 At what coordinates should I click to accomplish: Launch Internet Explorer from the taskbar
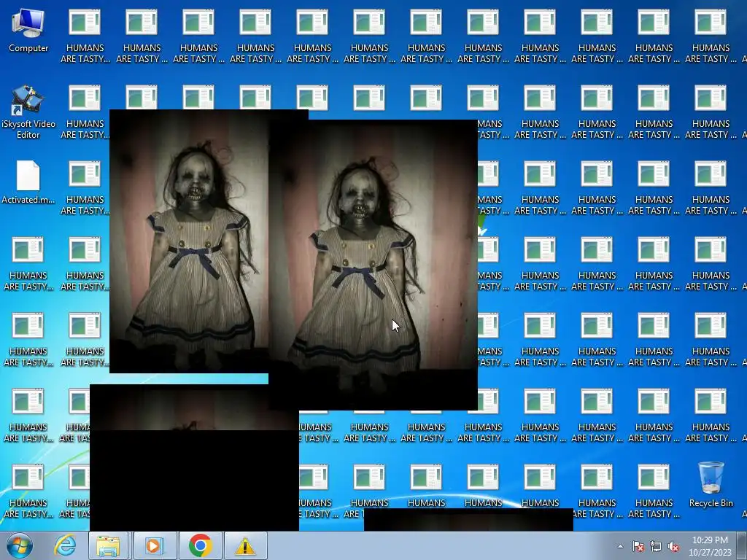point(65,545)
